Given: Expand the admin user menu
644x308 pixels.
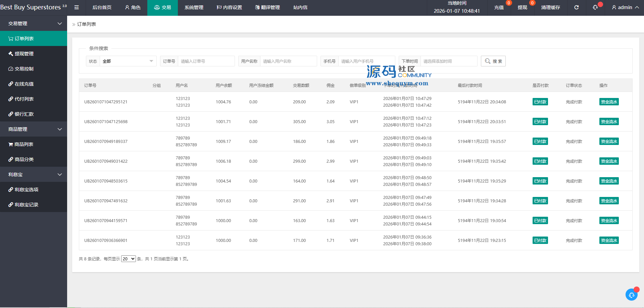Looking at the screenshot, I should (x=625, y=7).
